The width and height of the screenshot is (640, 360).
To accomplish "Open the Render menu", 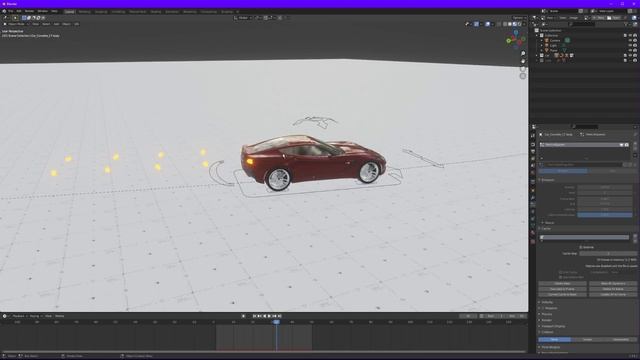I will click(29, 11).
